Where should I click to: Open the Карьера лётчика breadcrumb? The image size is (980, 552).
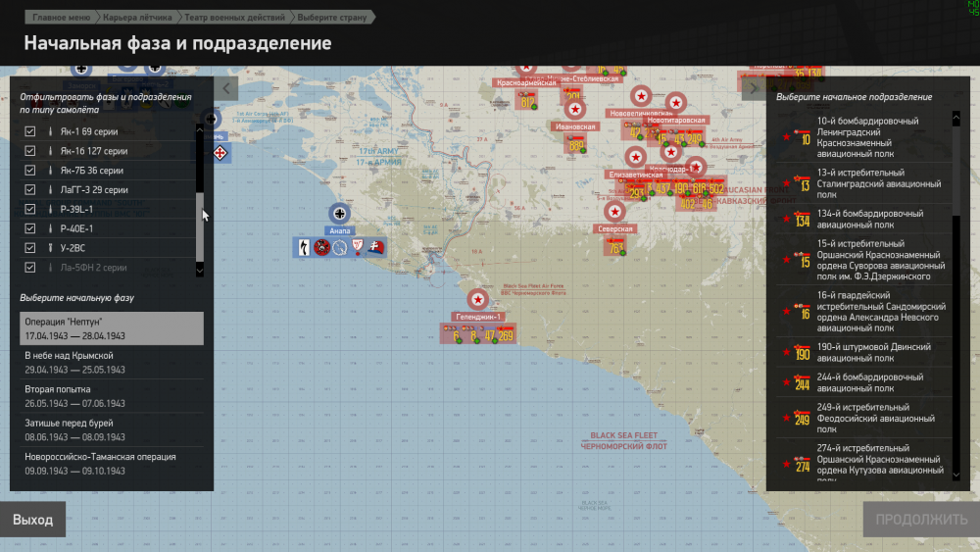pyautogui.click(x=137, y=17)
